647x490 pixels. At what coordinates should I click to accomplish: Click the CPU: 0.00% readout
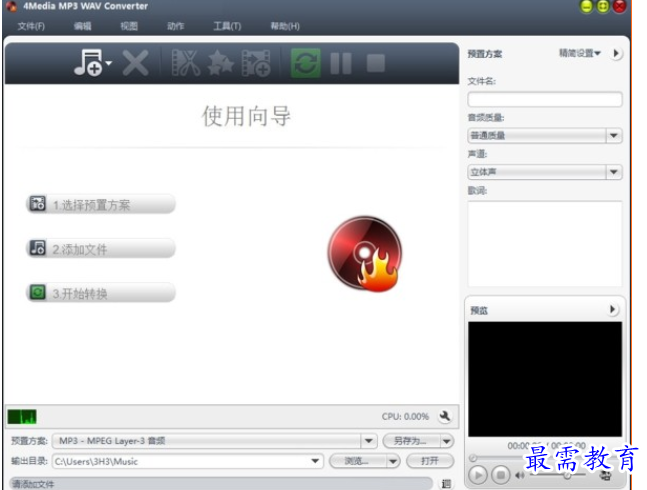coord(405,417)
